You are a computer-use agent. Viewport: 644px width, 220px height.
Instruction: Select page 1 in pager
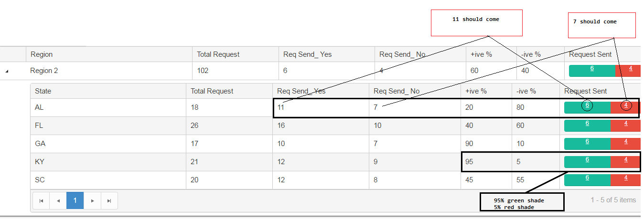pyautogui.click(x=75, y=201)
